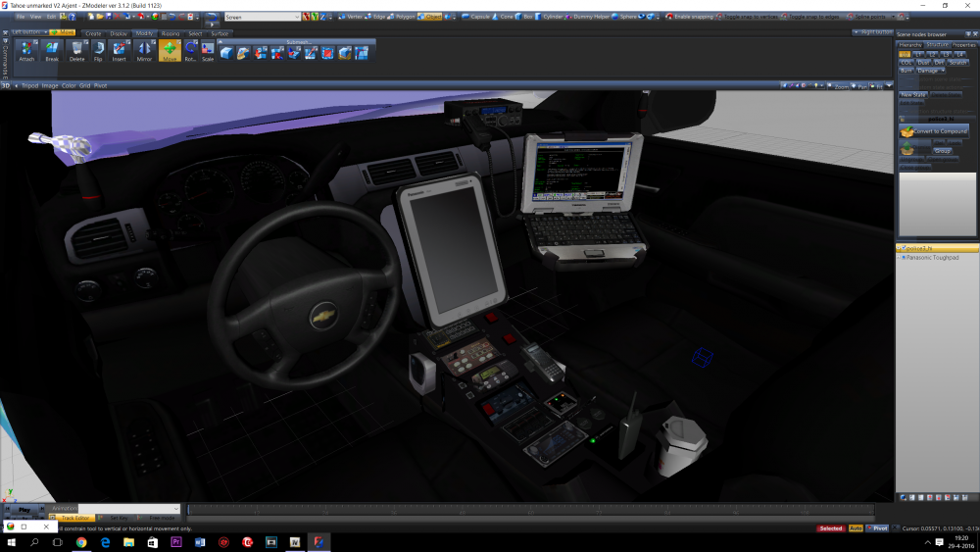Open the Right button dropdown
980x552 pixels.
[x=873, y=32]
